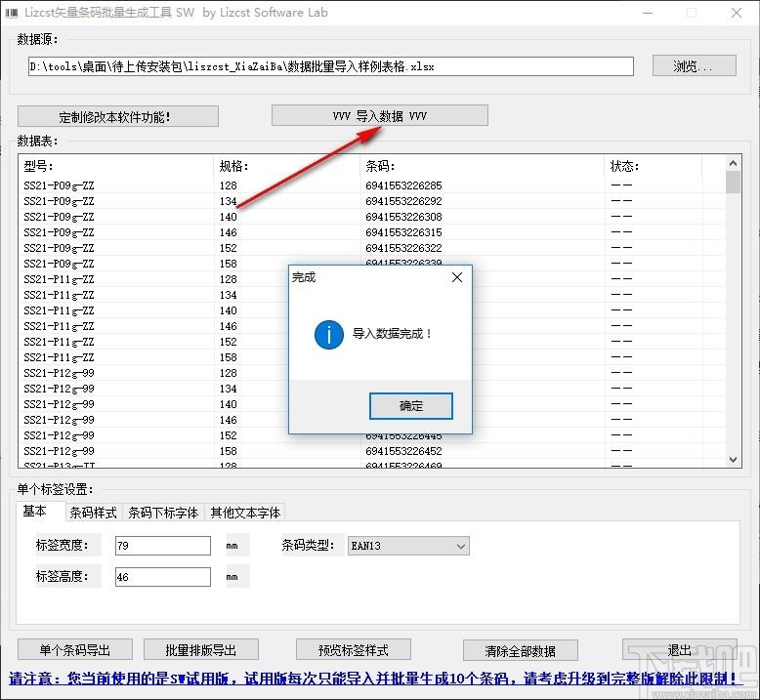The height and width of the screenshot is (700, 760).
Task: Switch to the 条码样式 tab
Action: [x=93, y=513]
